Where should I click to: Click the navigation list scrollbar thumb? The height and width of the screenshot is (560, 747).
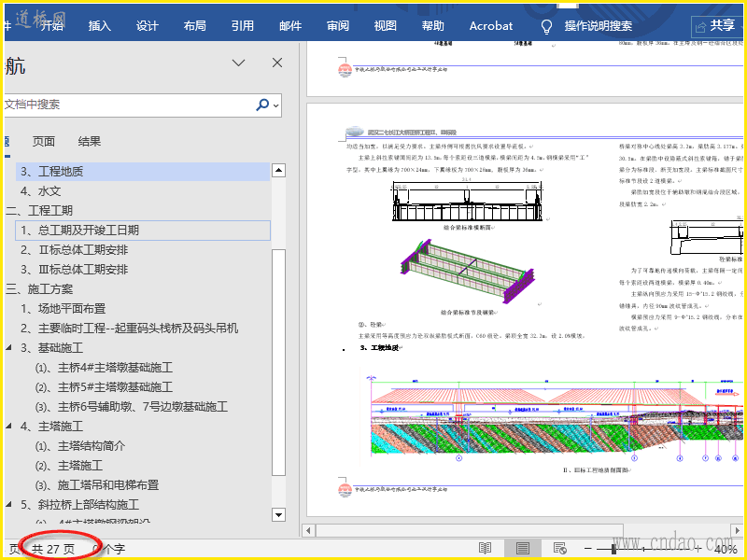[x=278, y=362]
